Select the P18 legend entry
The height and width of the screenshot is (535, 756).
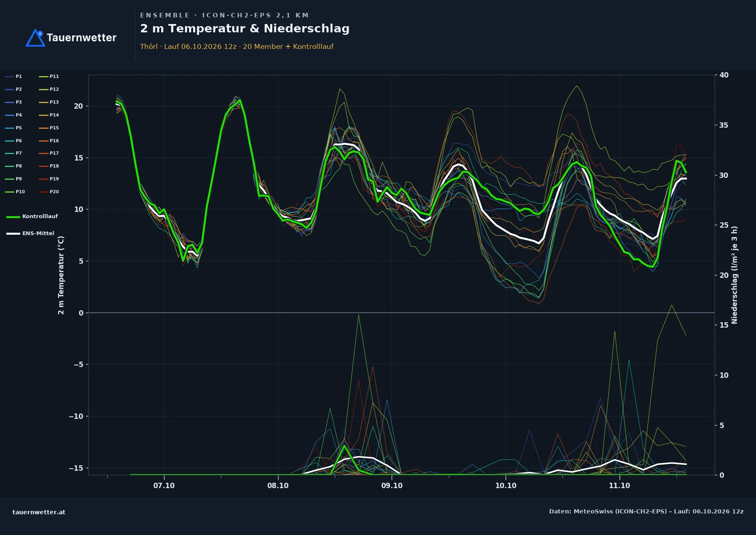[49, 166]
